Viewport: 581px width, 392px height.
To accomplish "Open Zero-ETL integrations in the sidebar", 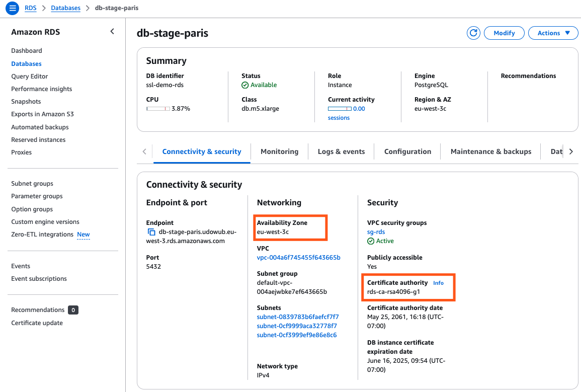I will tap(42, 234).
